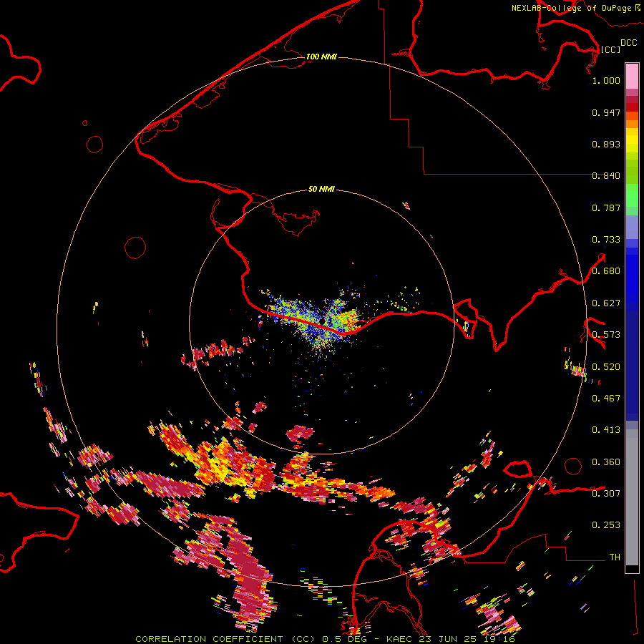644x644 pixels.
Task: Click the 100 NMI range ring label
Action: pos(321,57)
